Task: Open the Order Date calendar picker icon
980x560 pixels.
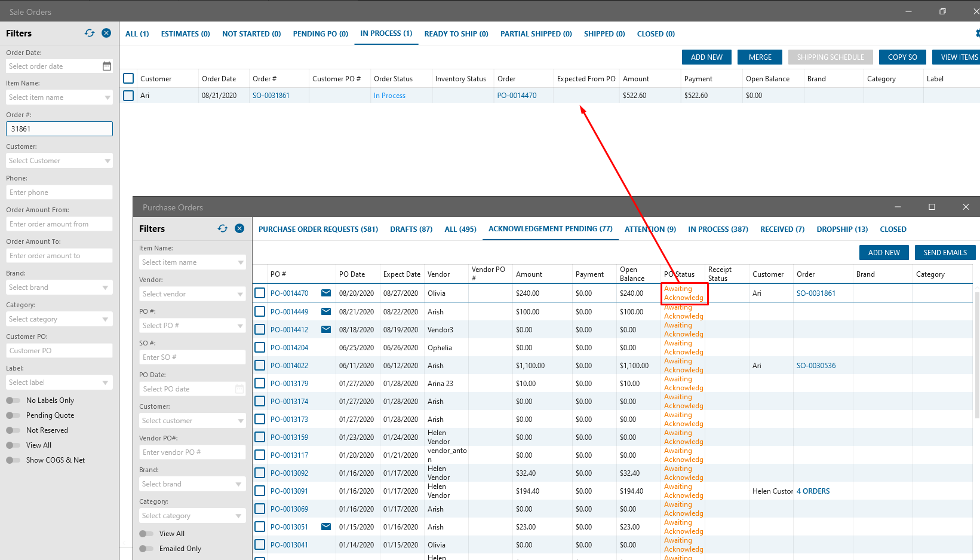Action: 107,66
